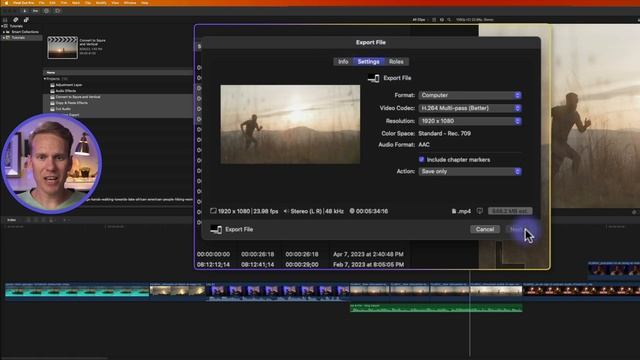Viewport: 640px width, 360px height.
Task: Click the duration 00:05:34:16 readout
Action: coord(369,211)
